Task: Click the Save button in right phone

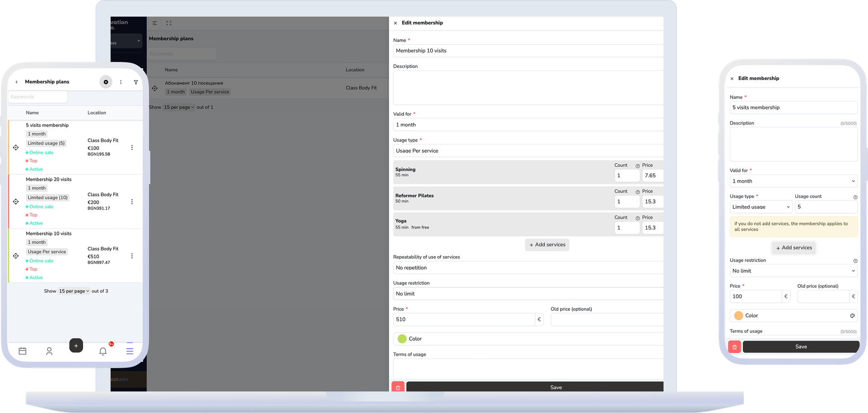Action: [801, 347]
